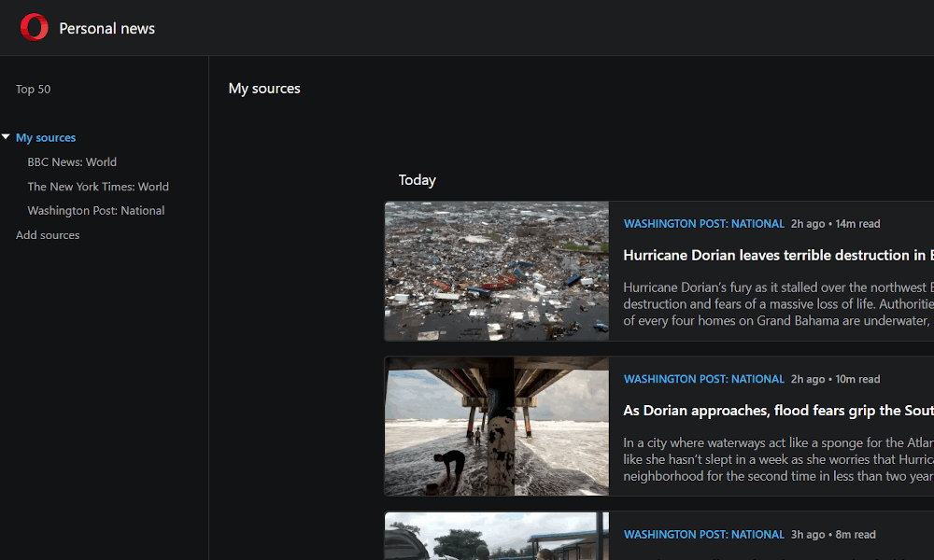The height and width of the screenshot is (560, 934).
Task: Click the Today section heading
Action: point(417,180)
